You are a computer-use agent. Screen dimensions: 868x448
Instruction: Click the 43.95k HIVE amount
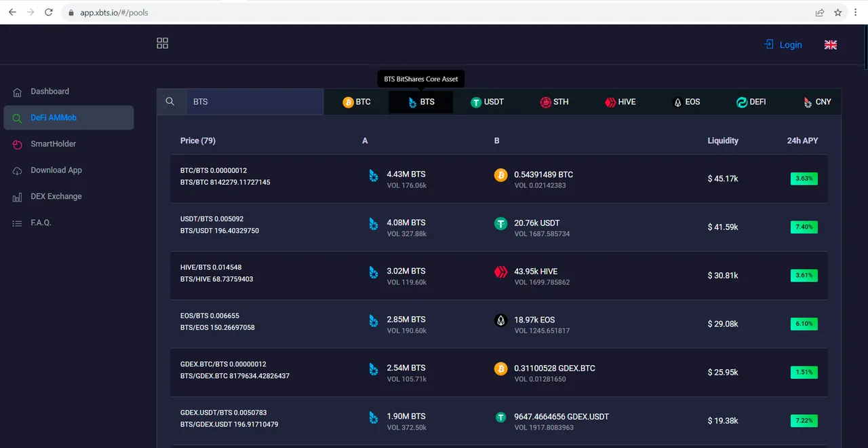(x=536, y=272)
